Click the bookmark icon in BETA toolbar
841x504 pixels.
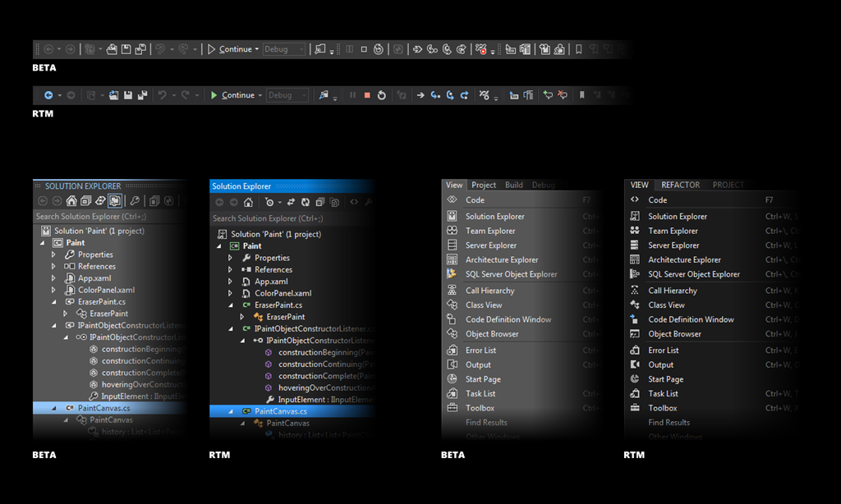tap(579, 49)
